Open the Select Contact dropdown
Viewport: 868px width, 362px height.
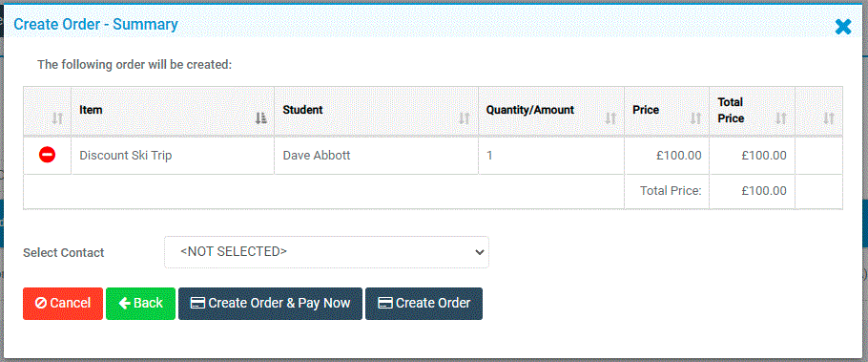(x=326, y=252)
